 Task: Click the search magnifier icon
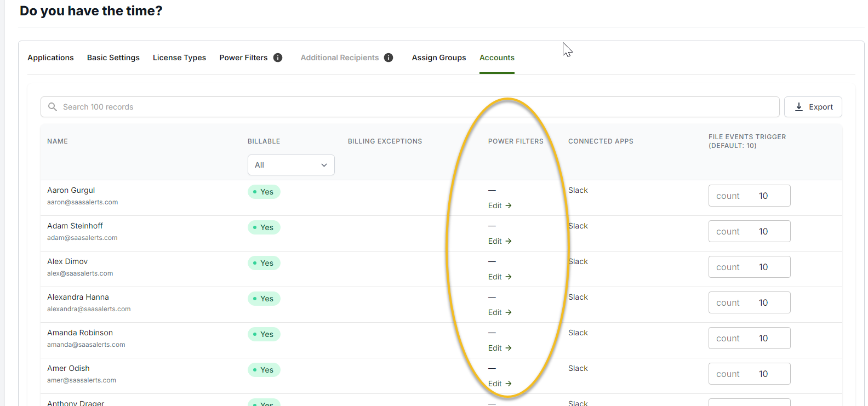click(x=53, y=107)
